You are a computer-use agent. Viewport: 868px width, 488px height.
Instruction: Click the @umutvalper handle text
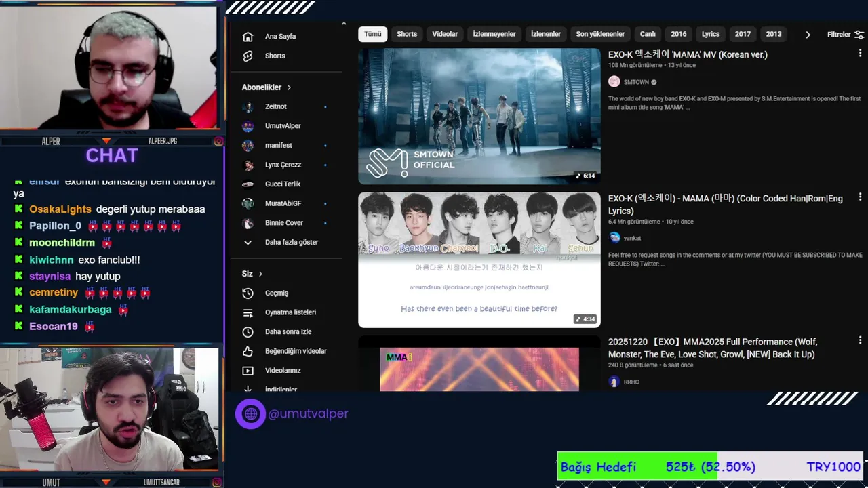pyautogui.click(x=309, y=413)
